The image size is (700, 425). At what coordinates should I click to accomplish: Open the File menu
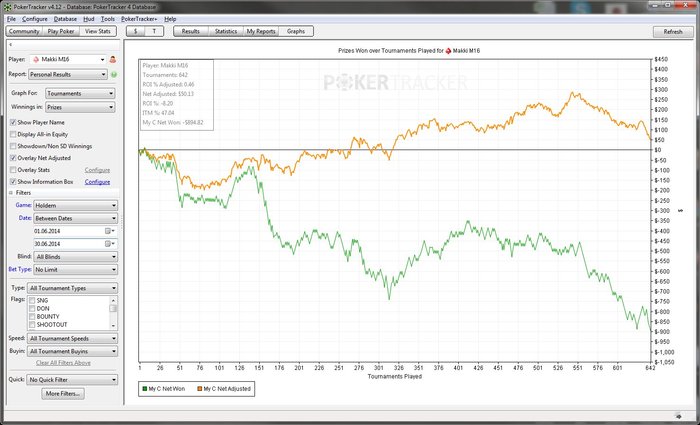(x=11, y=19)
